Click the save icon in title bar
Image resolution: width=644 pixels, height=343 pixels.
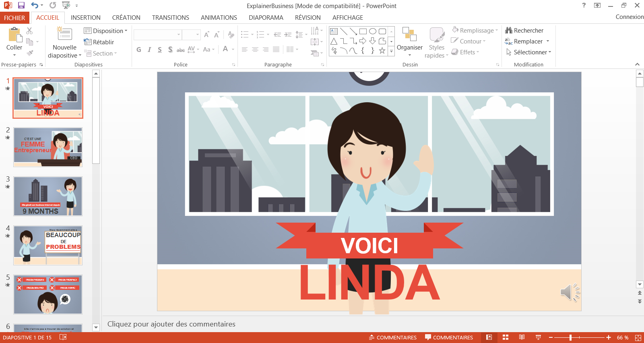[21, 6]
